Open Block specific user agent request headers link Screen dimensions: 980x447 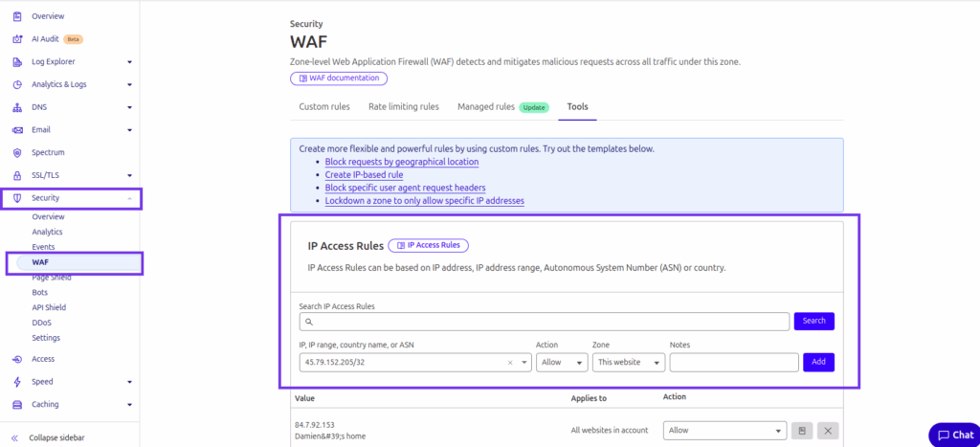coord(405,189)
